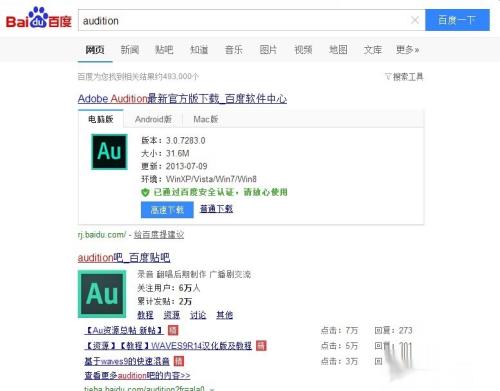Select the 电脑版 tab
The width and height of the screenshot is (500, 391).
click(101, 119)
